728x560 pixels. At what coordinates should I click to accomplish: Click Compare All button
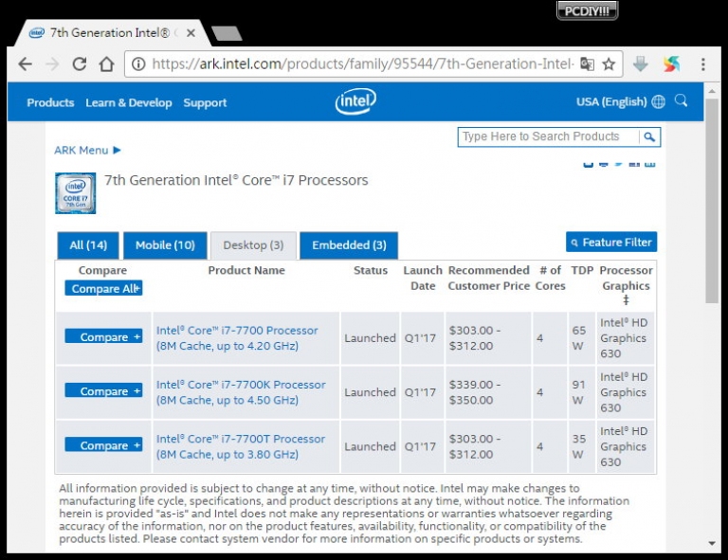click(103, 289)
